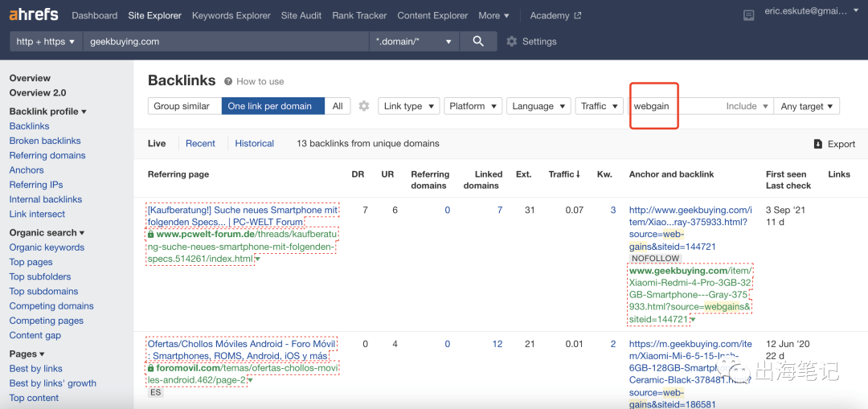Open Site Audit

[x=301, y=15]
